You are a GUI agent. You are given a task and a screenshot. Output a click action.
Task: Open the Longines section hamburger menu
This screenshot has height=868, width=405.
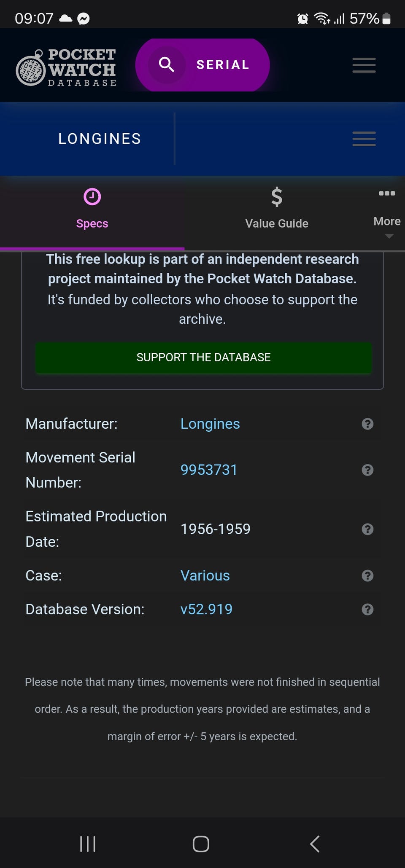(x=364, y=139)
